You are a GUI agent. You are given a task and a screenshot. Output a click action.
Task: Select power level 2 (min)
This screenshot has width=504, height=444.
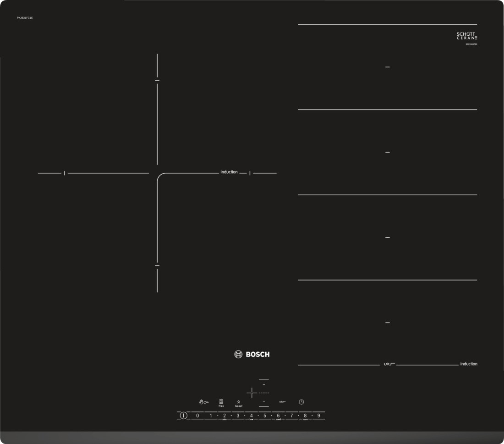[225, 416]
